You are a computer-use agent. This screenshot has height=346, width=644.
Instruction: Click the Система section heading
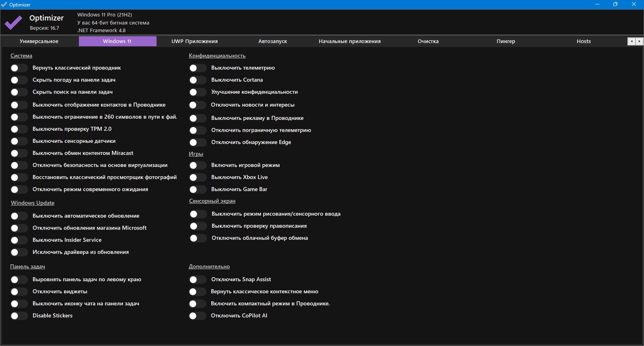21,56
